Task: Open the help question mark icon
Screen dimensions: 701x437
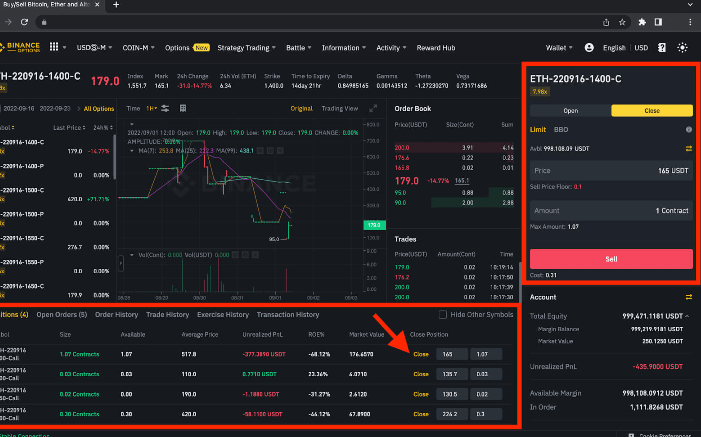Action: coord(662,47)
